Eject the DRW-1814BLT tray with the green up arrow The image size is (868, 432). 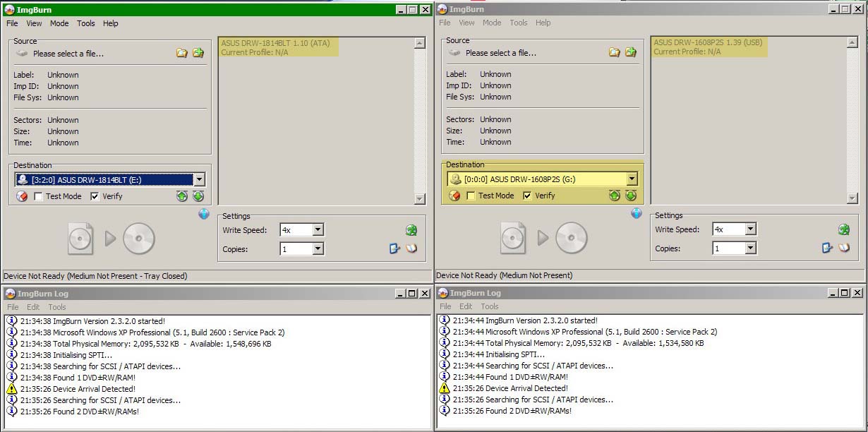click(182, 196)
